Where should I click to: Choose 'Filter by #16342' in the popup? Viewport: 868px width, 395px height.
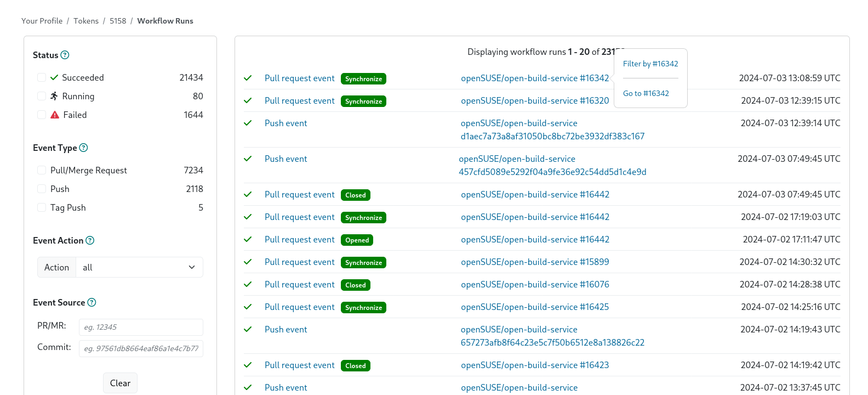(x=650, y=64)
